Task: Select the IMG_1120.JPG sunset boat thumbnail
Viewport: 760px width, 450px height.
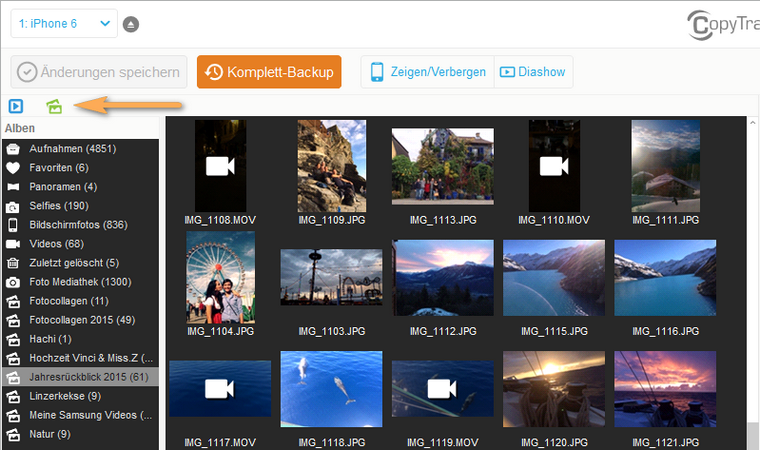Action: pyautogui.click(x=554, y=389)
